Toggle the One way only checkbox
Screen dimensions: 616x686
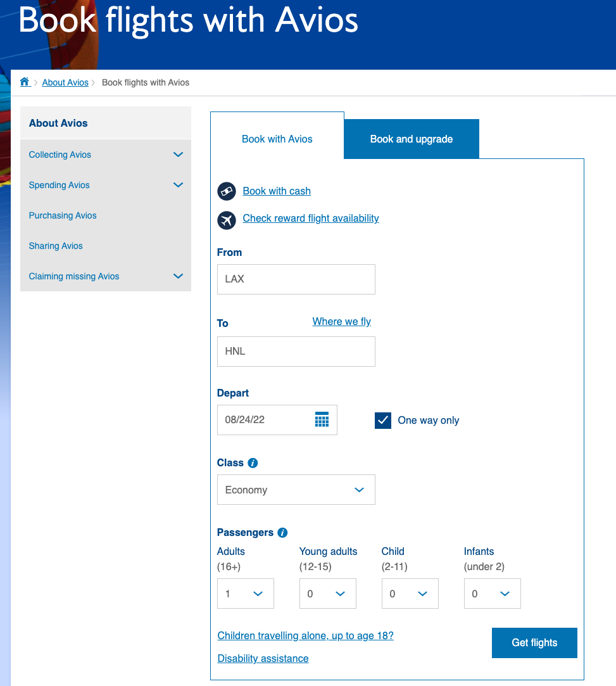pyautogui.click(x=383, y=421)
